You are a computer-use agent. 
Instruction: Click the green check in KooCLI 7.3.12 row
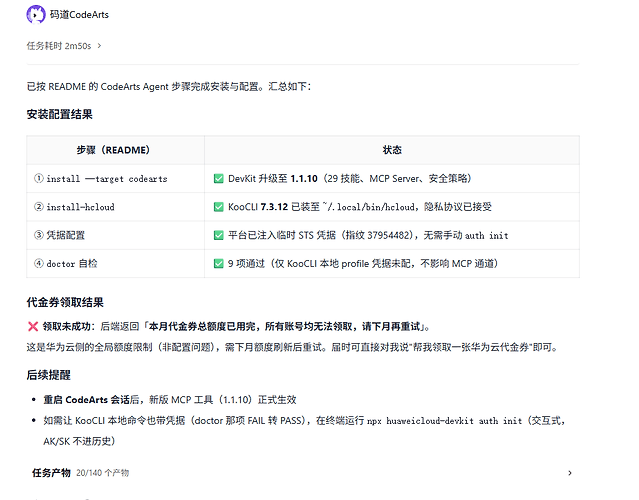click(218, 207)
